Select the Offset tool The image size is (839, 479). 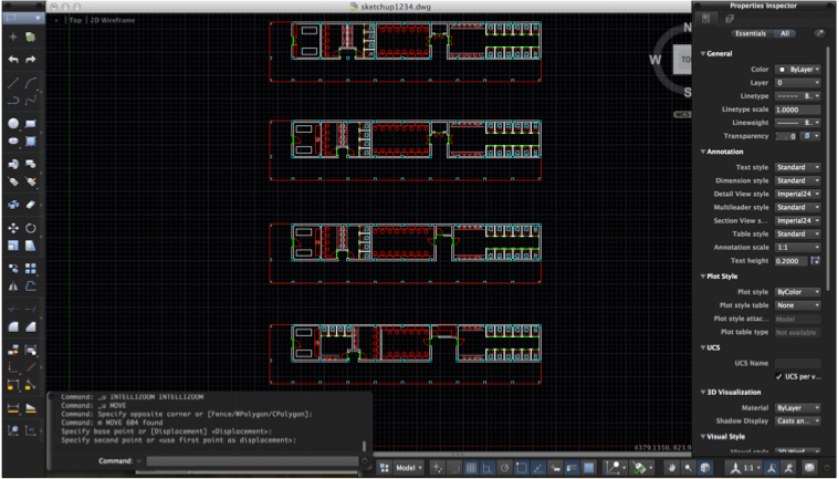30,286
